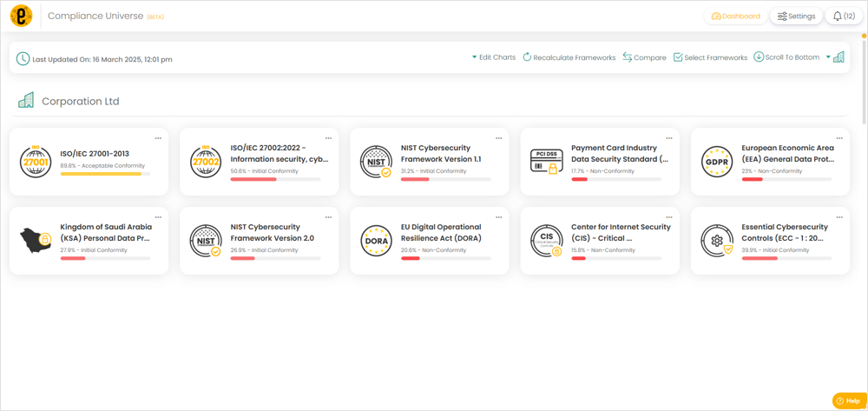Image resolution: width=868 pixels, height=411 pixels.
Task: Expand the Edit Charts dropdown
Action: click(x=493, y=57)
